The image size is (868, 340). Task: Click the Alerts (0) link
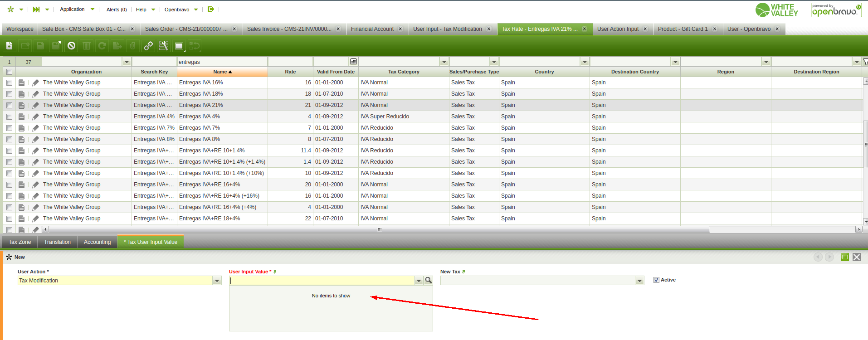point(117,10)
